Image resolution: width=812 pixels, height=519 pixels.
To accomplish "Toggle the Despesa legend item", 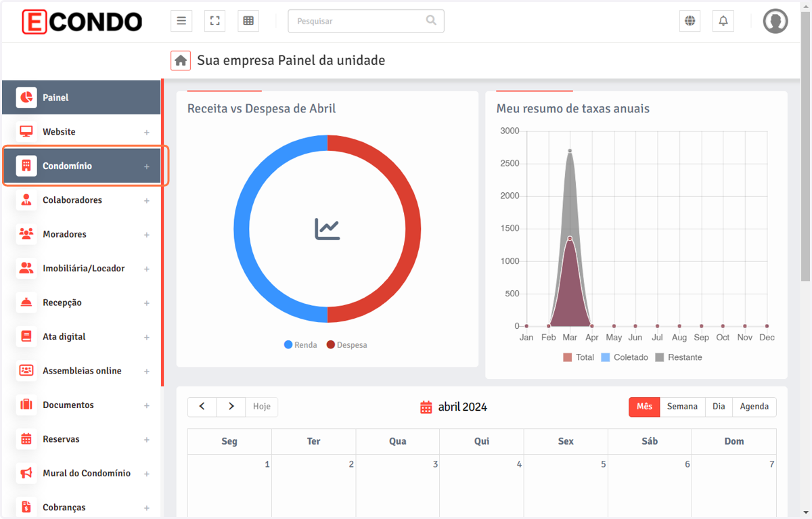I will tap(347, 345).
